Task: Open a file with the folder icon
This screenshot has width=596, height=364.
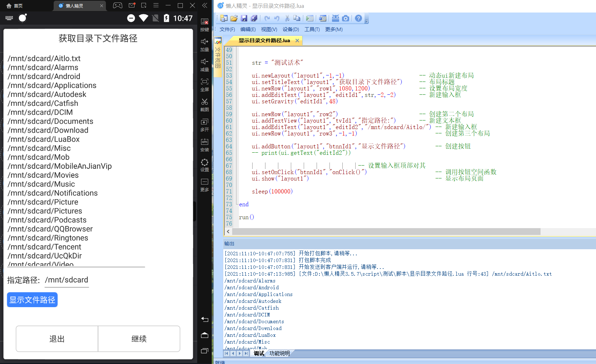Action: pos(234,18)
